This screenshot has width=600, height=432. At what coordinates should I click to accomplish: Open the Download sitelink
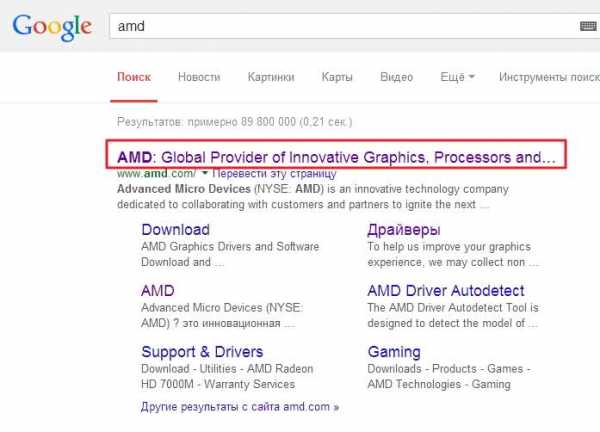pyautogui.click(x=175, y=230)
